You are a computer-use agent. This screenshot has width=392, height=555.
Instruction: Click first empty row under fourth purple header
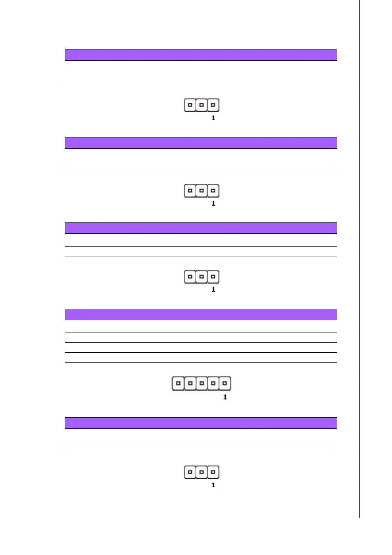(x=201, y=326)
